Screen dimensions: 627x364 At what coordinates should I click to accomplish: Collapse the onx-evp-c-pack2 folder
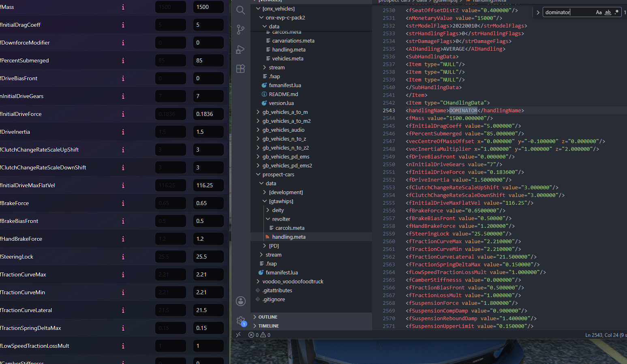point(261,17)
